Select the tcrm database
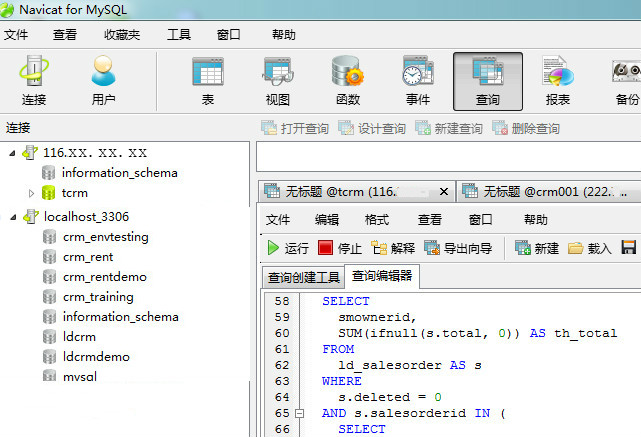This screenshot has height=437, width=641. [x=74, y=193]
